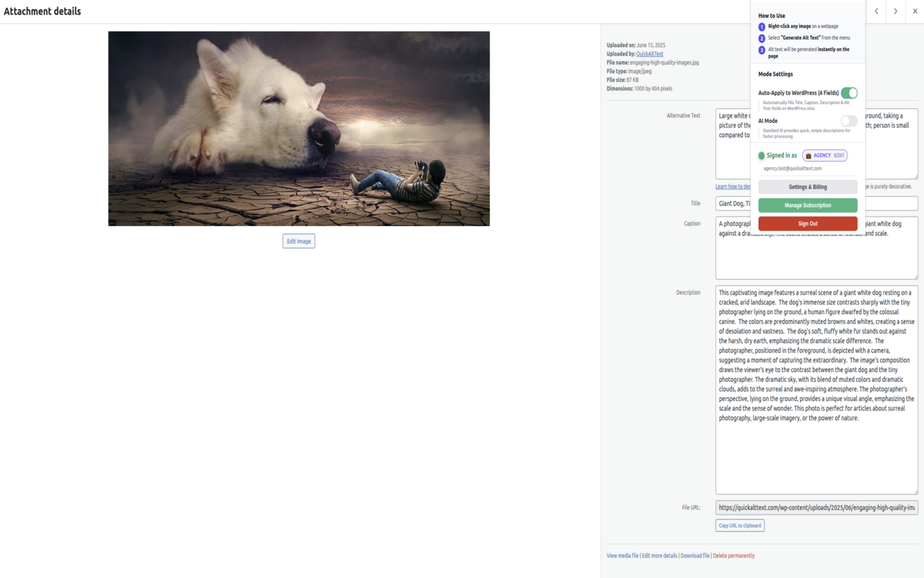Click 'Standard AI provides quick, simple descriptions' text
924x578 pixels.
[806, 134]
